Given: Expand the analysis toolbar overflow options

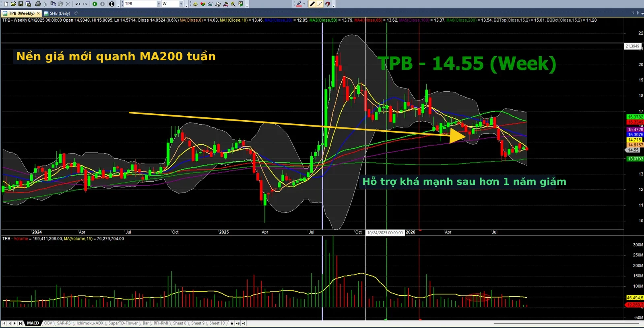Looking at the screenshot, I should click(247, 5).
